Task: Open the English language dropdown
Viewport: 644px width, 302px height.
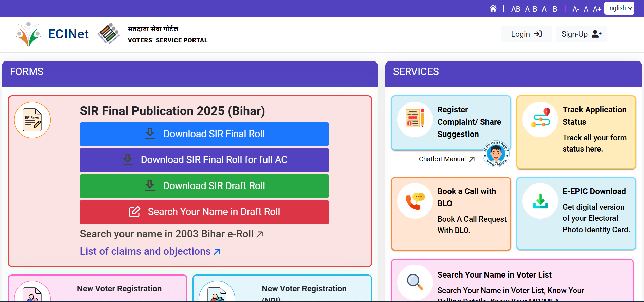Action: coord(619,8)
